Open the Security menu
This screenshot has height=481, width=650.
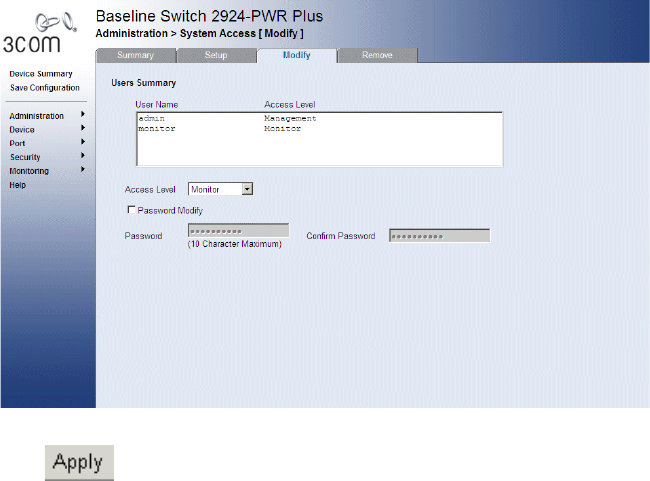pos(25,157)
